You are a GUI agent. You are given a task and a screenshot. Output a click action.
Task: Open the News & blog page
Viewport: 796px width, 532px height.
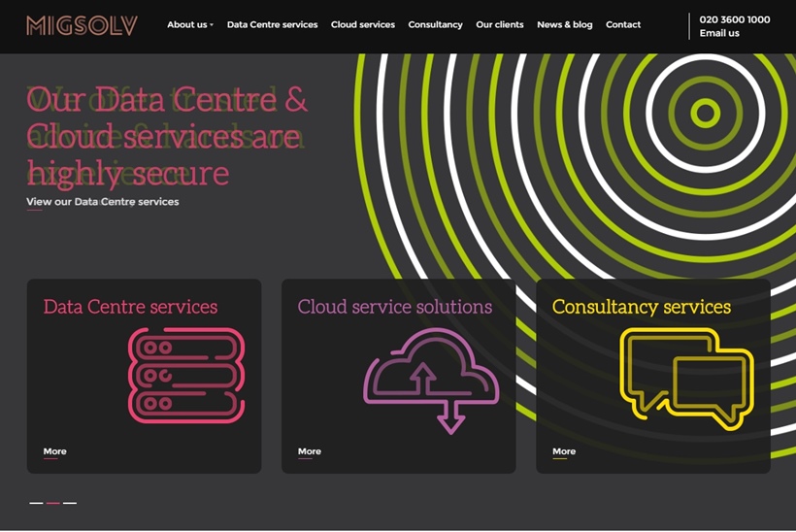pyautogui.click(x=564, y=24)
